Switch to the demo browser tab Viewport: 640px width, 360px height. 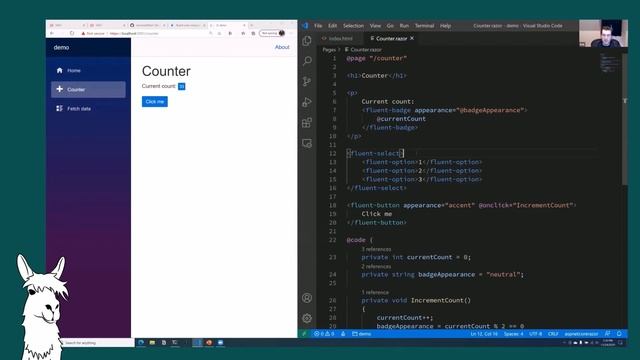(x=229, y=25)
